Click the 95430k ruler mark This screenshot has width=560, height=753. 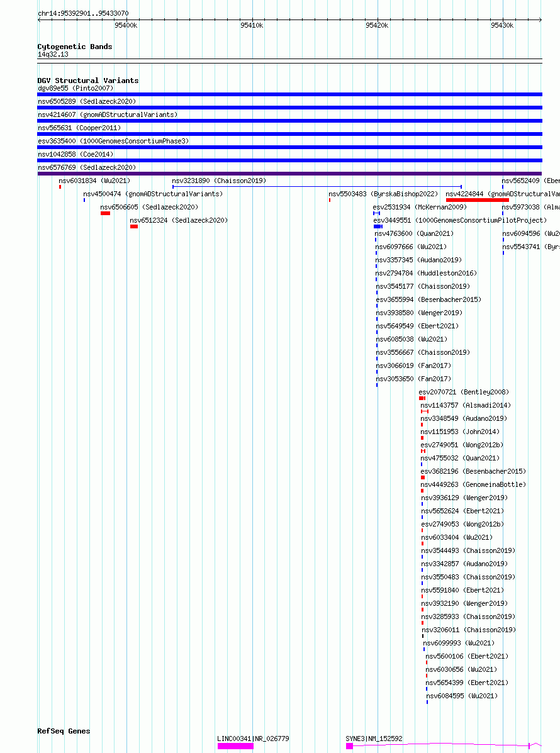(x=502, y=25)
